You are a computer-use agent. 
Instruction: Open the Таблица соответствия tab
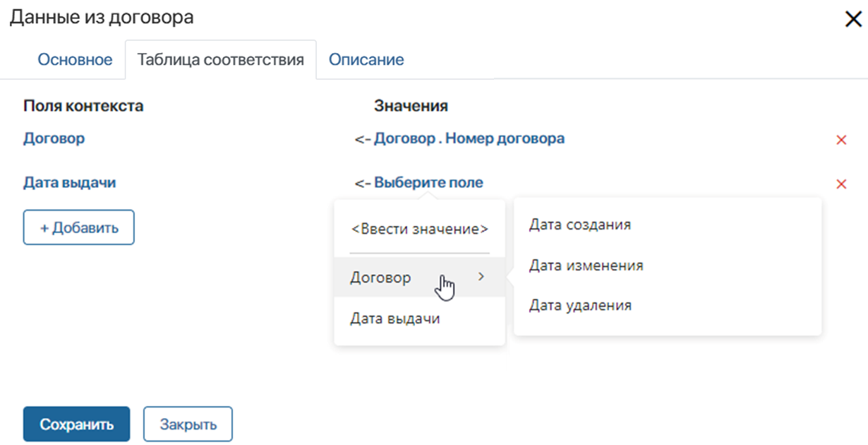click(x=221, y=60)
